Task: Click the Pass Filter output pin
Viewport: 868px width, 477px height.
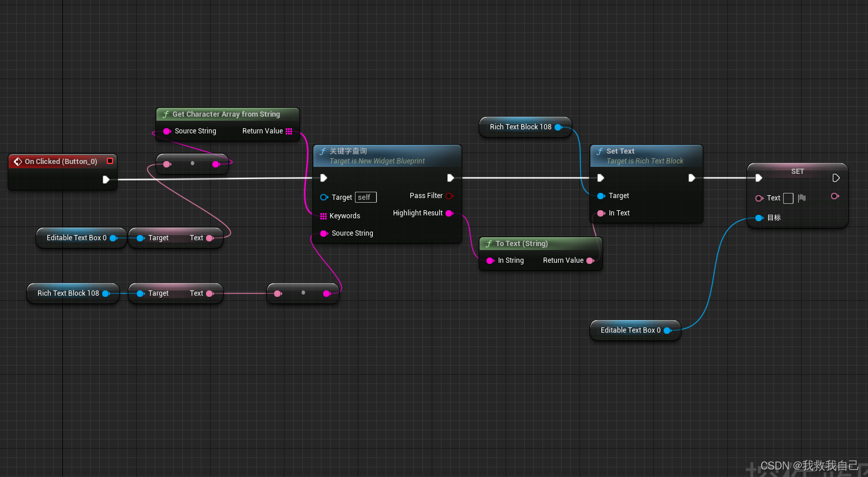Action: tap(450, 196)
